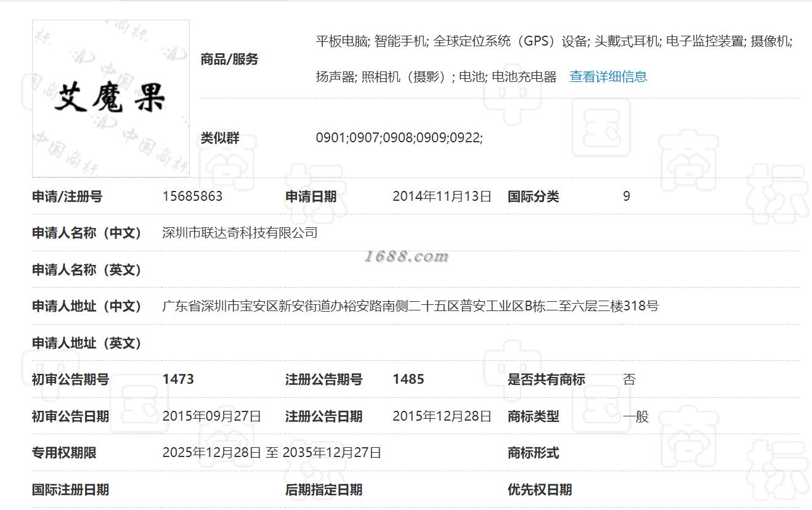Select the registration number 15685863
The image size is (812, 510).
(192, 196)
